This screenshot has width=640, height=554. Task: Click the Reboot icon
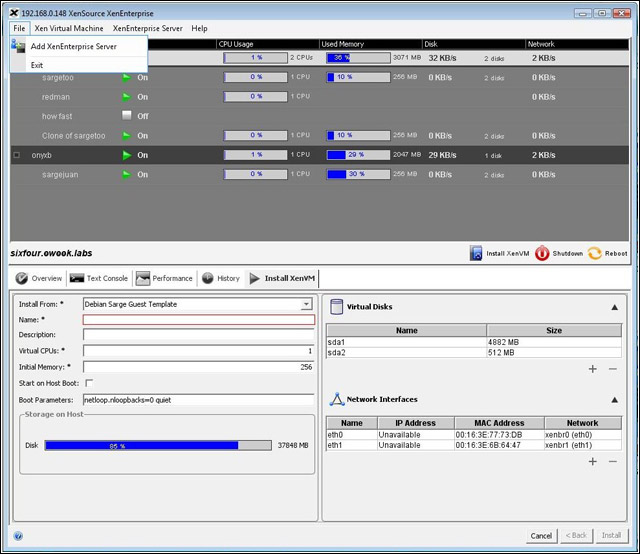(594, 253)
